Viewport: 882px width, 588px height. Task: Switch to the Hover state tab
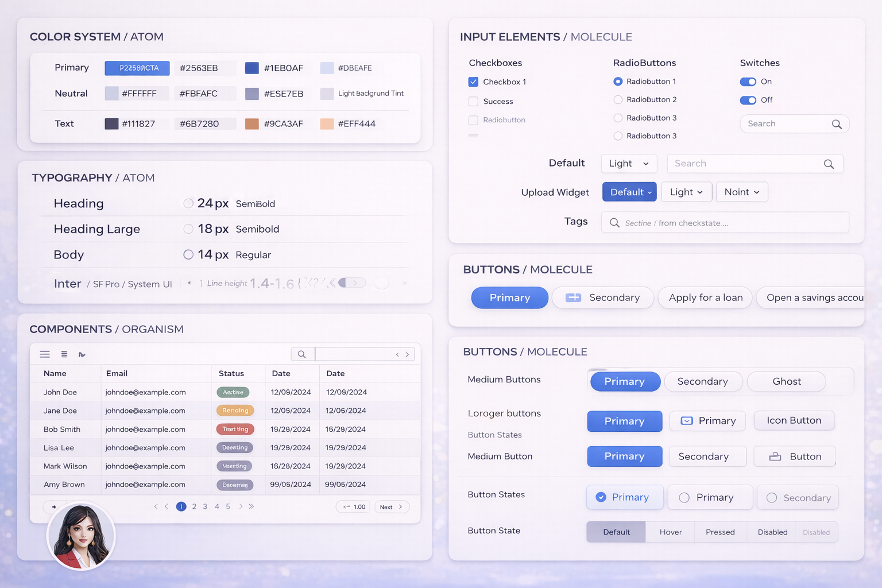[670, 532]
